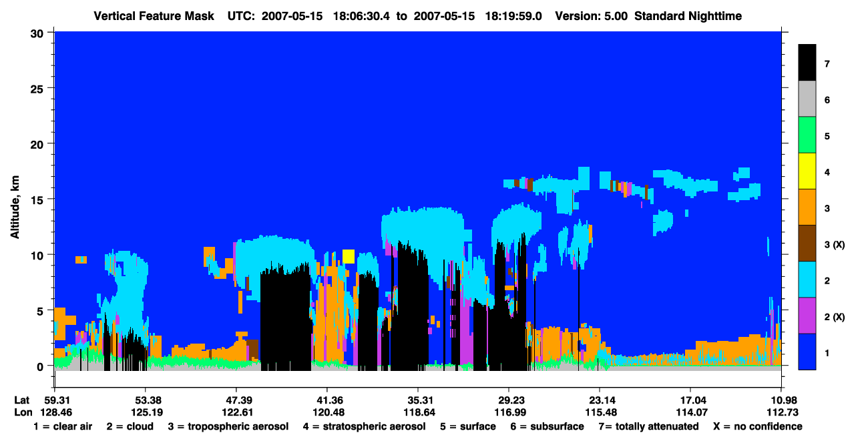Click the legend entry 'X = no confidence'
868x445 pixels.
(758, 426)
